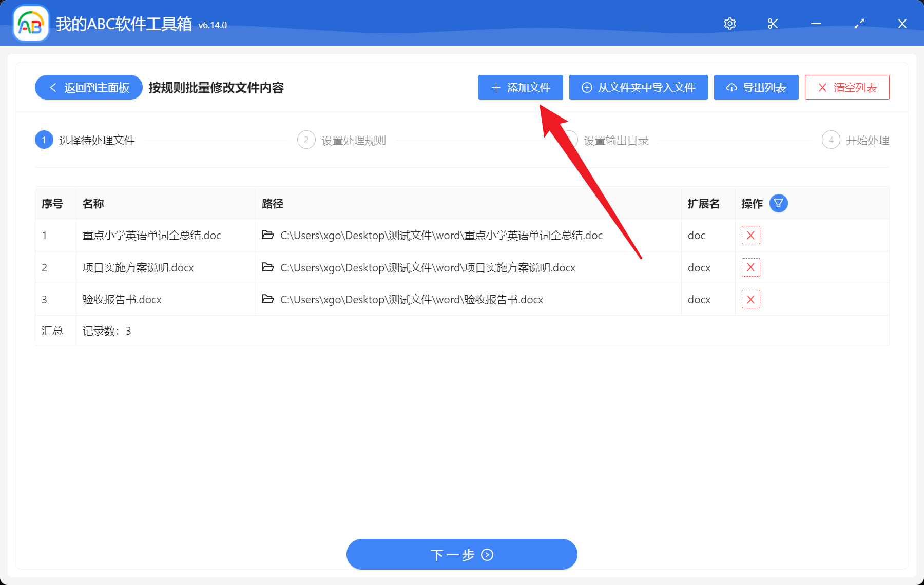This screenshot has width=924, height=585.
Task: Remove 验收报告书.docx via its red X
Action: tap(750, 299)
